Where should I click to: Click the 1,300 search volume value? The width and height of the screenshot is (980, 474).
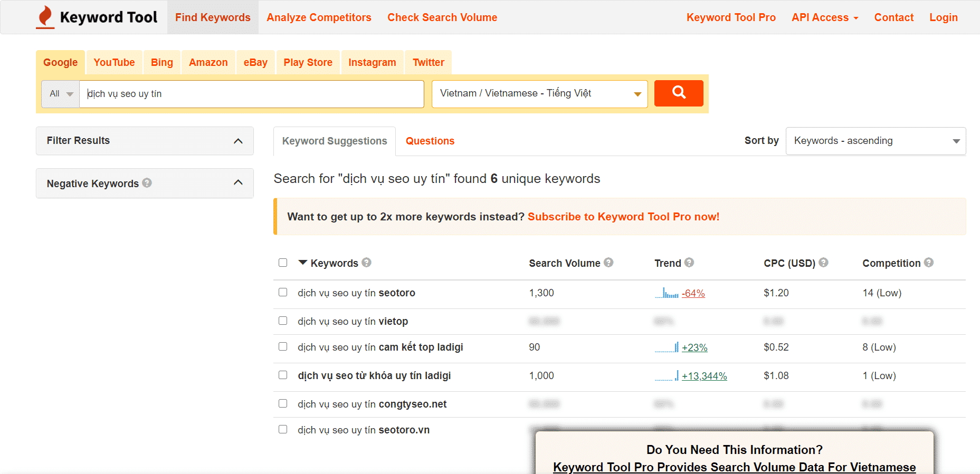(541, 293)
